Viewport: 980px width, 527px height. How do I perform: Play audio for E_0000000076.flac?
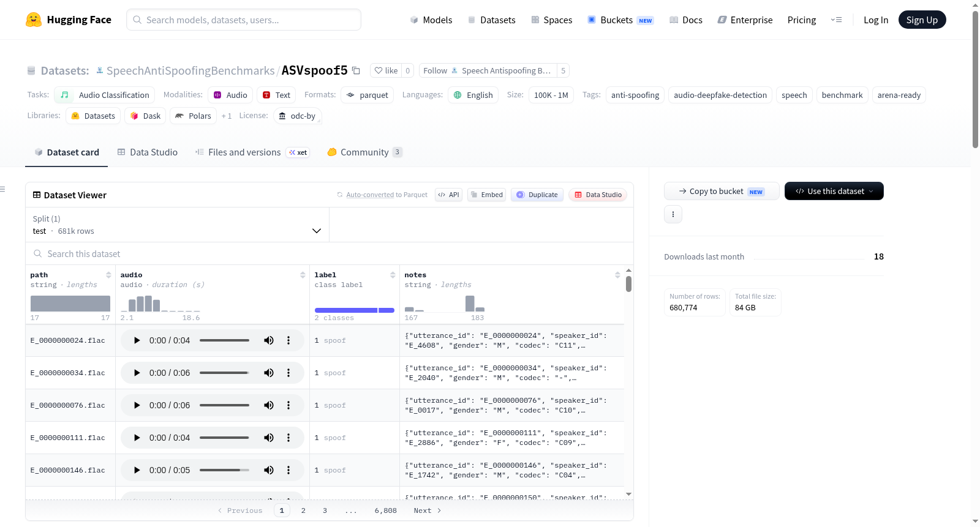coord(137,405)
